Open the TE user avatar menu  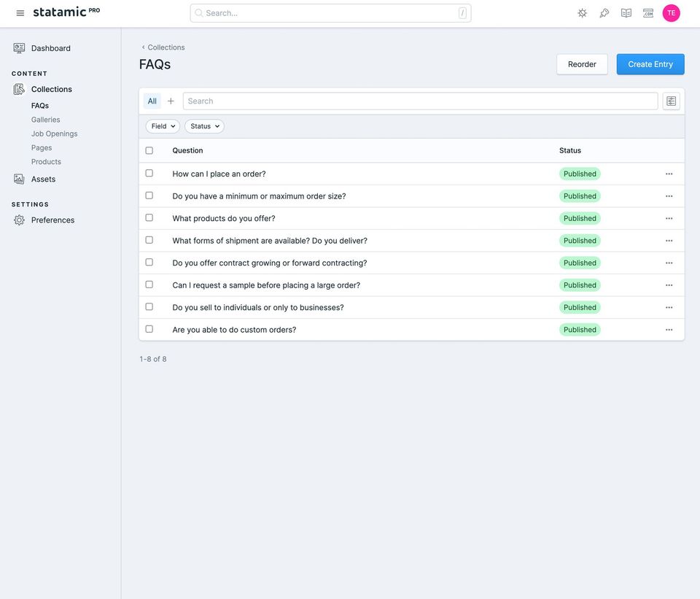(x=671, y=13)
